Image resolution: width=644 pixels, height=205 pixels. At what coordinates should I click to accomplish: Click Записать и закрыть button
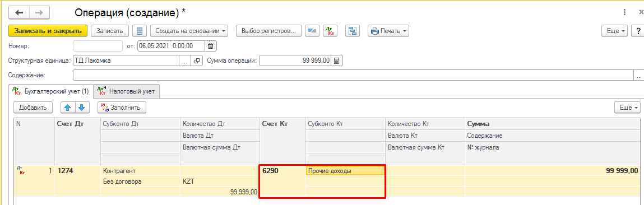click(x=48, y=31)
